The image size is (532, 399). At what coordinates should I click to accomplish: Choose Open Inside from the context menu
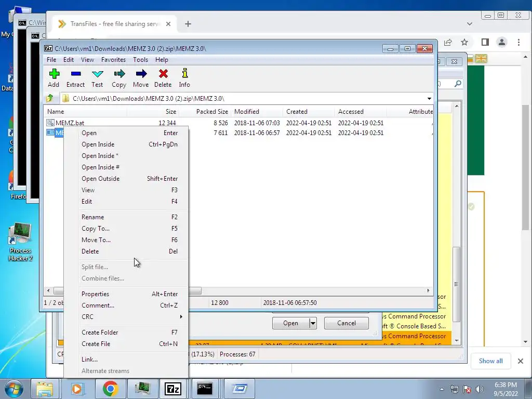coord(126,144)
